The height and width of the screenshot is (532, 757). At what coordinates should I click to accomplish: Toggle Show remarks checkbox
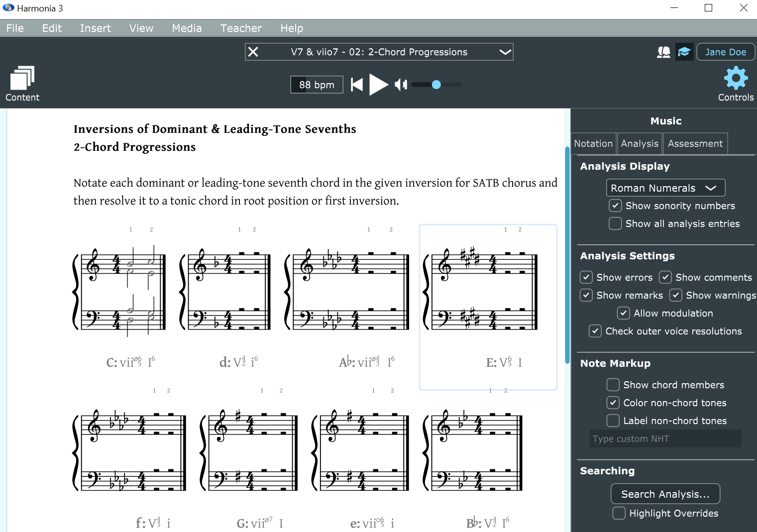pyautogui.click(x=586, y=295)
